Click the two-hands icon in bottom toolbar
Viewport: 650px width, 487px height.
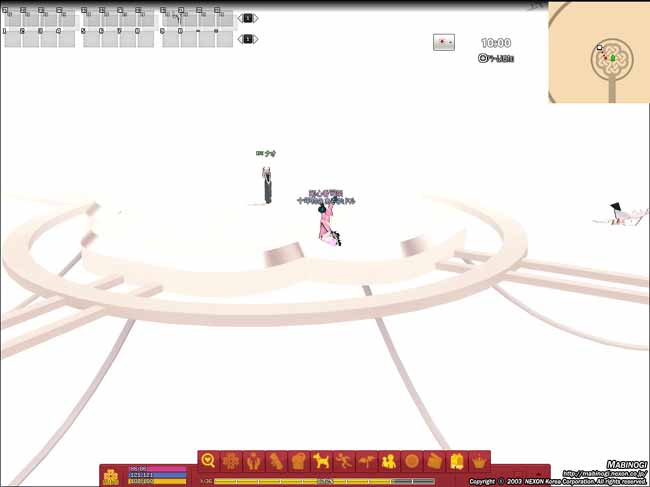pos(254,461)
